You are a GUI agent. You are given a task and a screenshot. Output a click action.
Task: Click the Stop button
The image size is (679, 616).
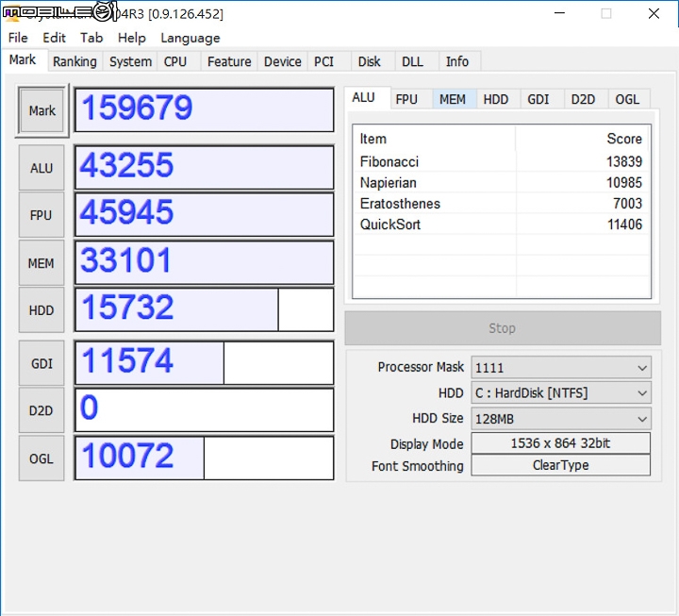pos(503,328)
